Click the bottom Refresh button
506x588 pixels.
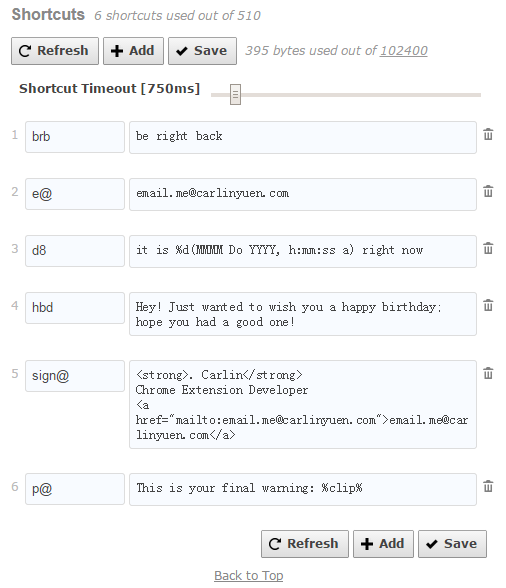[305, 544]
